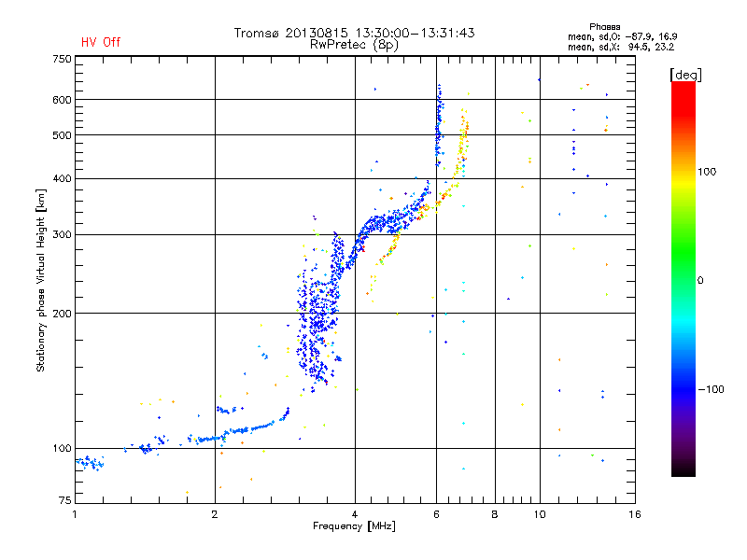
Task: Click the 'mean, sd,O: -87.9, 16.9' line
Action: tap(622, 36)
